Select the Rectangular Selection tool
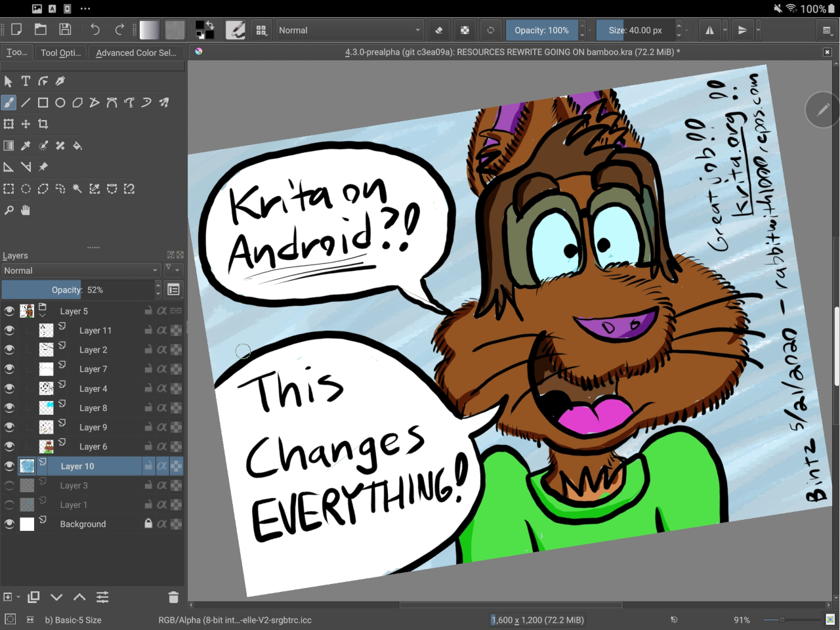 tap(9, 189)
